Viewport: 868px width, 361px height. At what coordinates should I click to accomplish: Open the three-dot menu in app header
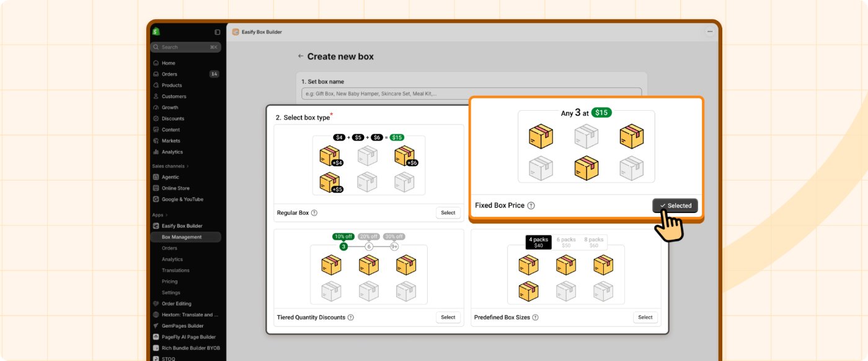click(x=710, y=32)
